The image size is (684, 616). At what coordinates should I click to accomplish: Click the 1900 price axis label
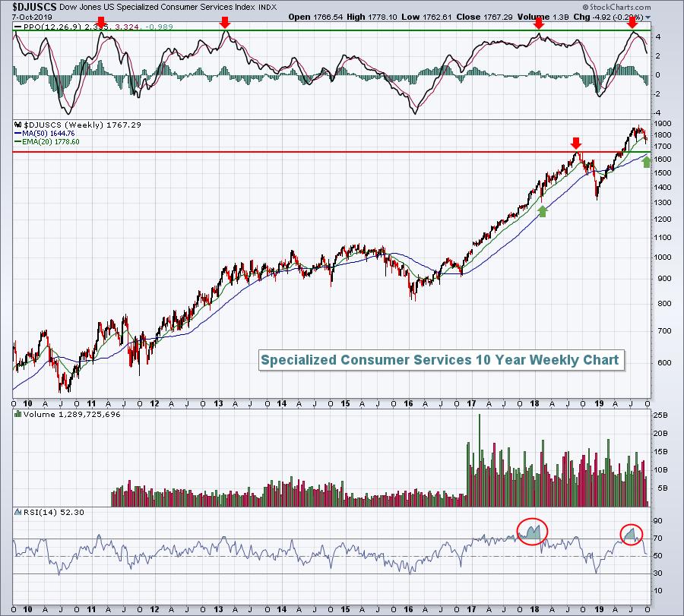(662, 125)
